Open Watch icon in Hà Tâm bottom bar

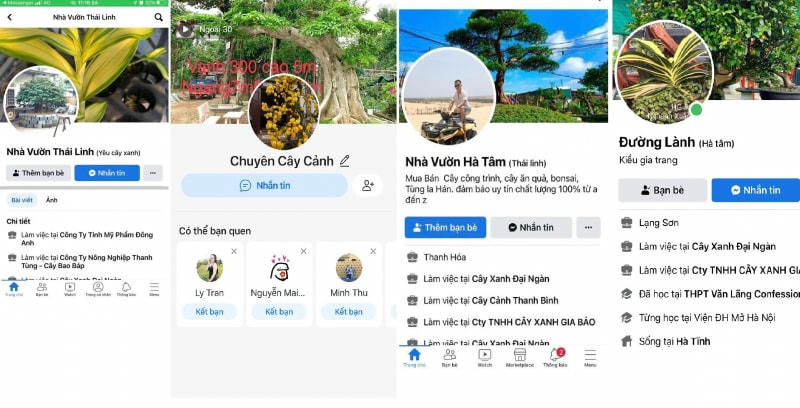point(484,358)
